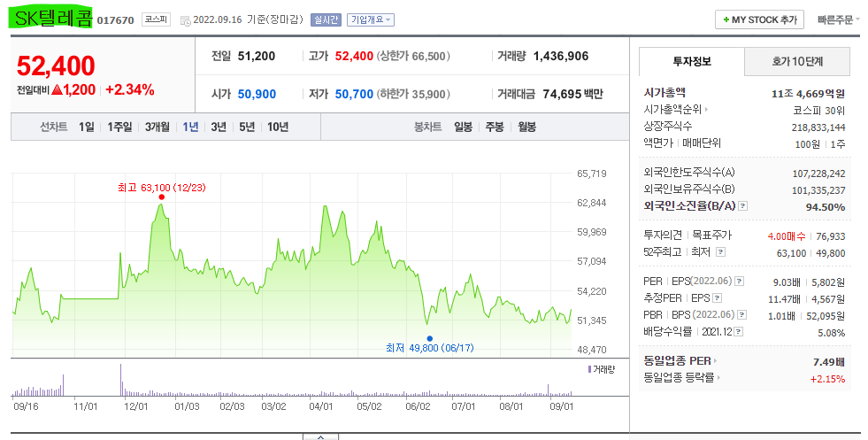
Task: Click the 외국인한도주식수 value 107,228,242
Action: [x=818, y=174]
